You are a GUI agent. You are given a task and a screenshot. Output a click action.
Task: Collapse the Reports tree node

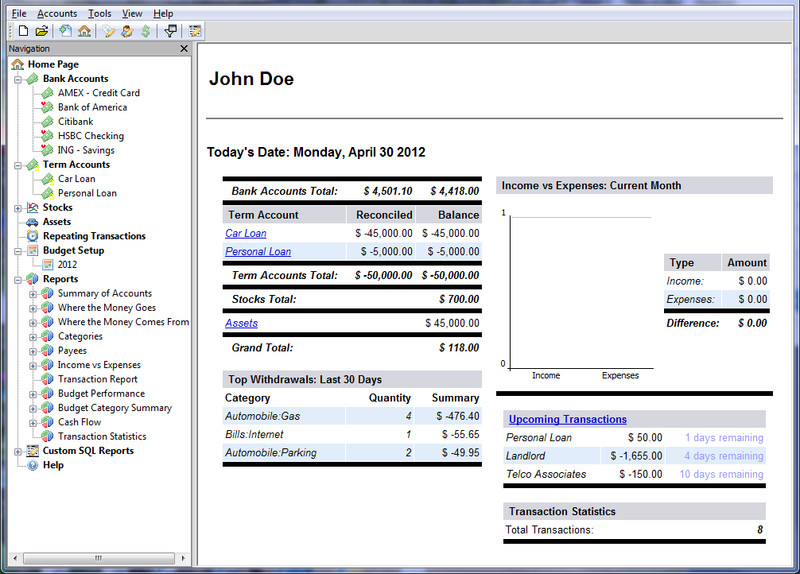[x=18, y=280]
